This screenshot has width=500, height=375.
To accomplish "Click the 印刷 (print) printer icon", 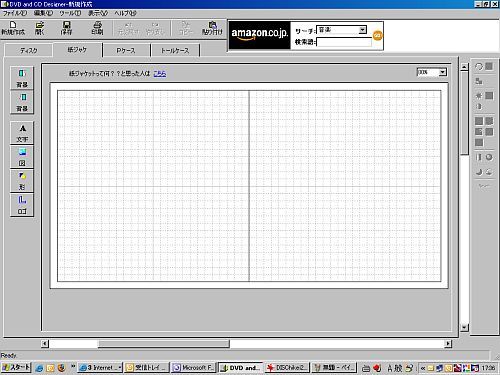I will [97, 28].
